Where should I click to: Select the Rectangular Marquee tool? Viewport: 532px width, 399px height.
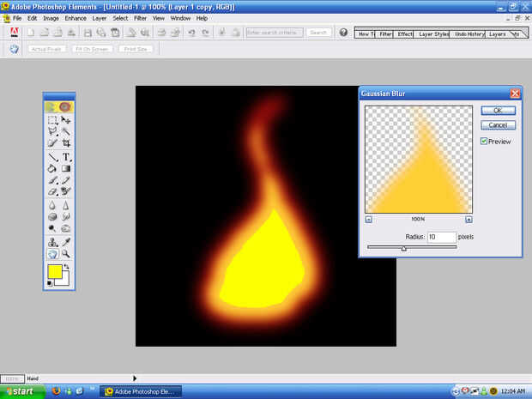52,120
